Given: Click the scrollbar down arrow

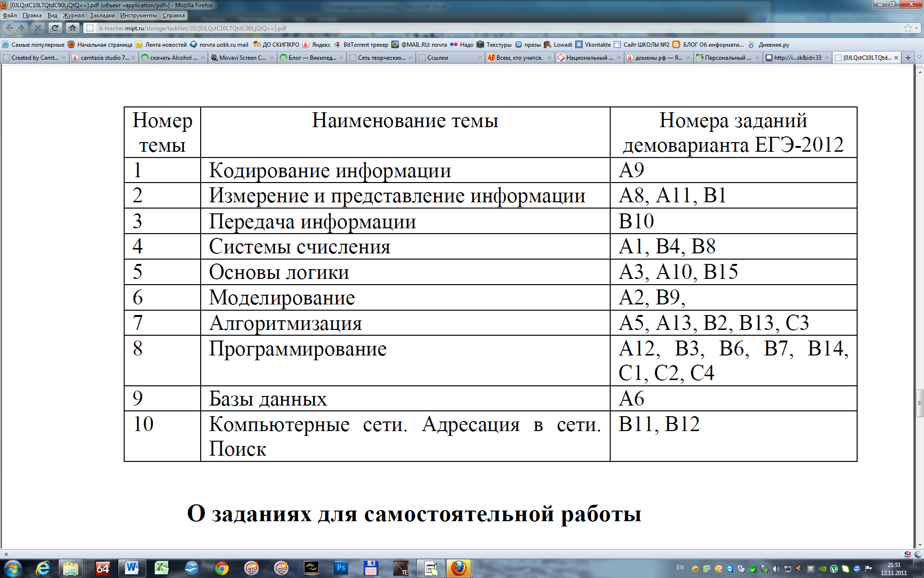Looking at the screenshot, I should click(920, 545).
